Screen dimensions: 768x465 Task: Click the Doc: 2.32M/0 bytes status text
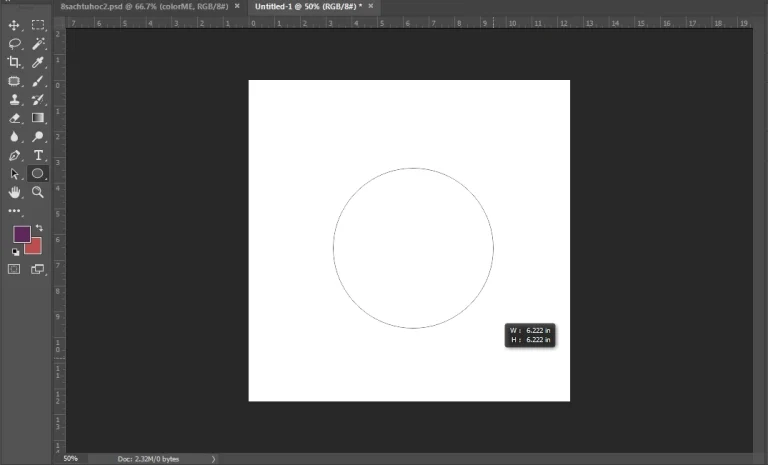148,459
